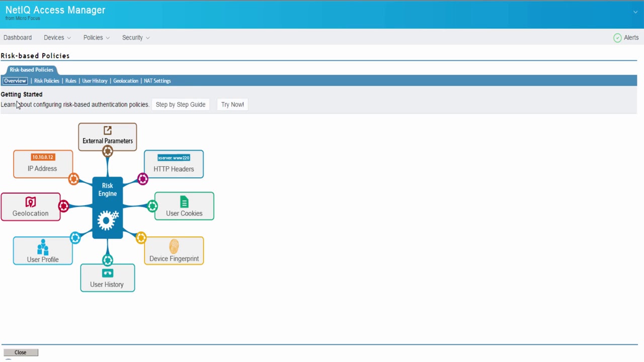Click the blue User Profile people icon
644x362 pixels.
tap(43, 247)
